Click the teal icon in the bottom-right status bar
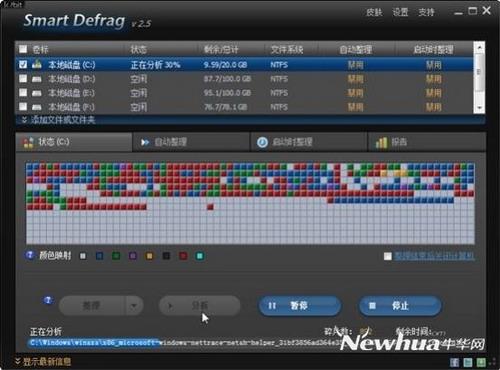Viewport: 500px width, 370px height. [x=468, y=362]
